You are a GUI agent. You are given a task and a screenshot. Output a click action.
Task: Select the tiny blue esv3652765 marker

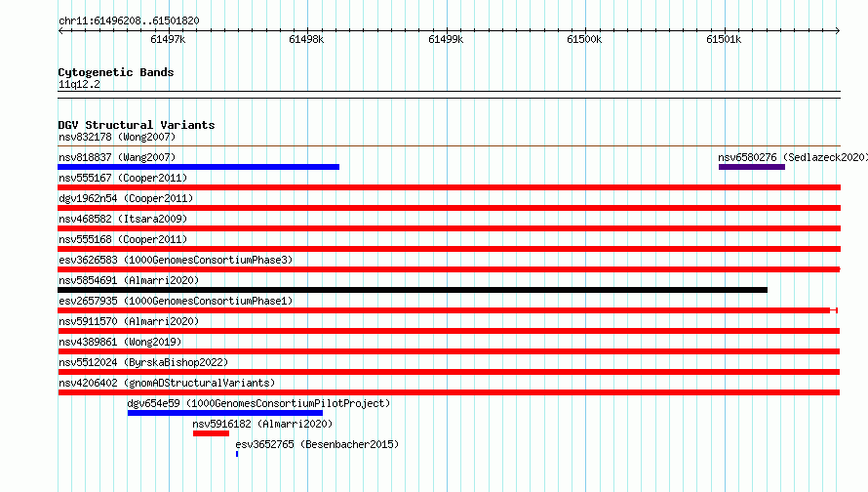[x=237, y=454]
